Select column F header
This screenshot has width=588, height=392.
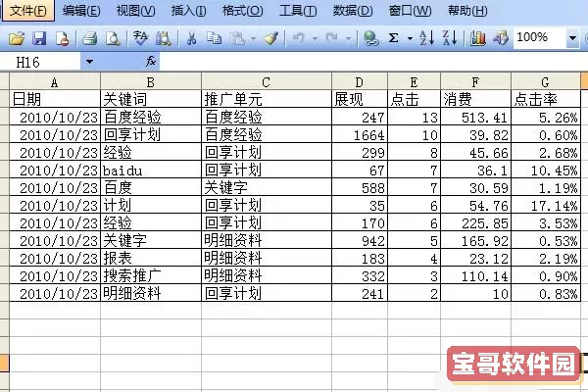(x=475, y=81)
